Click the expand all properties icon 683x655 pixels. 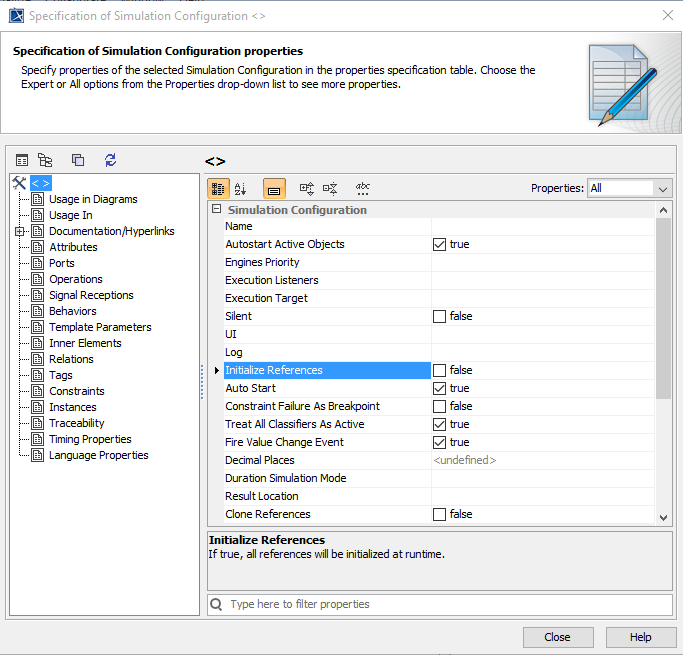tap(307, 188)
